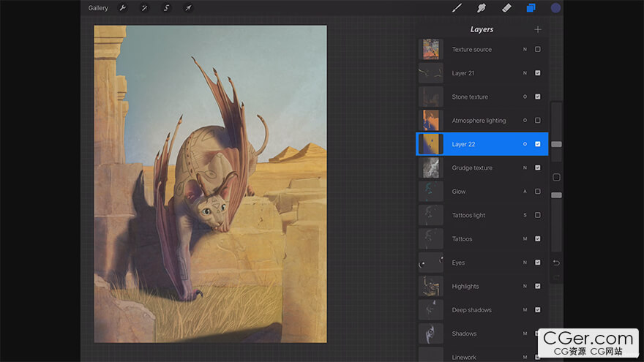Show the Texture source layer
644x362 pixels.
[x=538, y=50]
